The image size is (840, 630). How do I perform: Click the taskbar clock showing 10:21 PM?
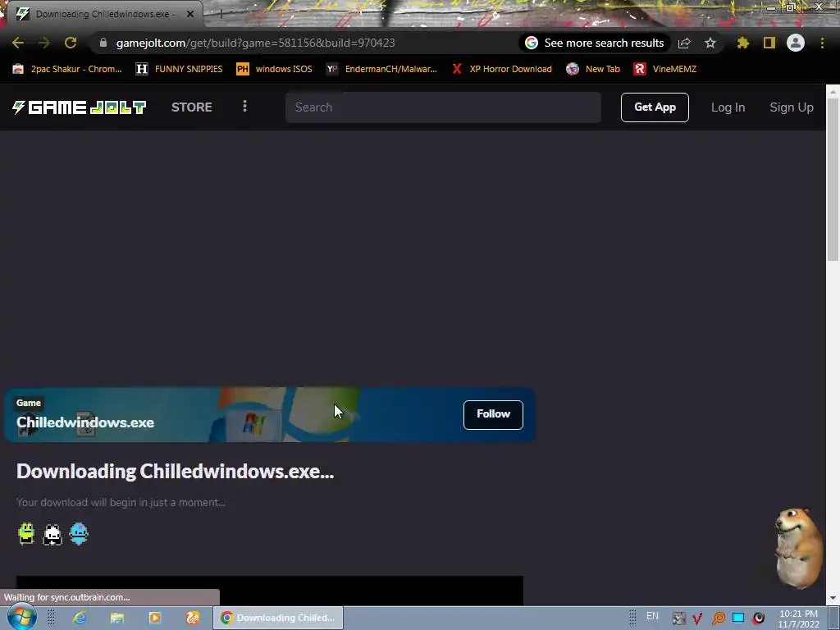pos(799,619)
